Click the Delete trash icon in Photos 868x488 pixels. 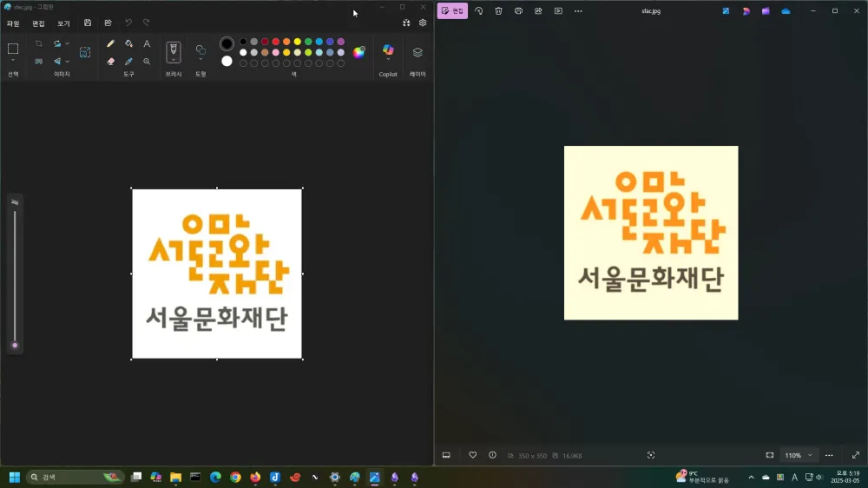(499, 11)
